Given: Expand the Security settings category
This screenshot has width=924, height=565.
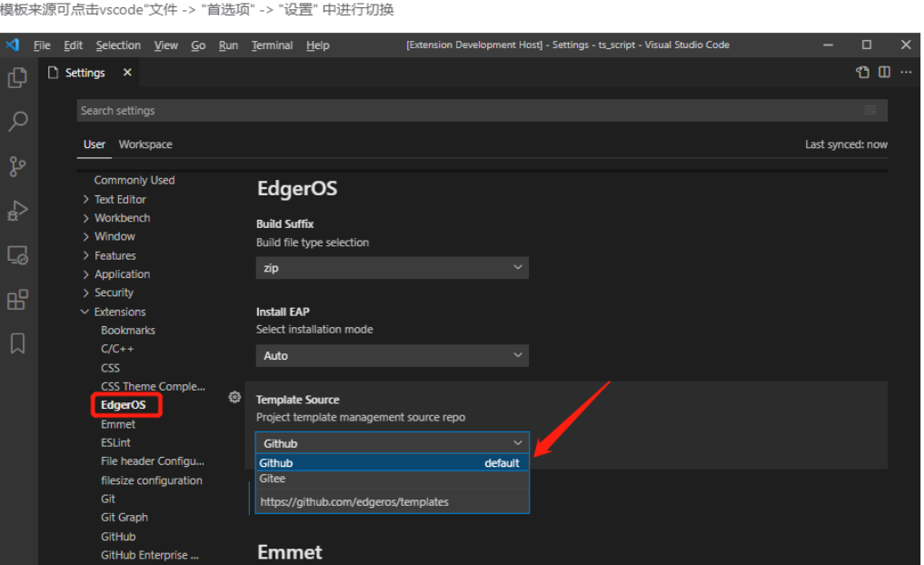Looking at the screenshot, I should click(x=114, y=292).
